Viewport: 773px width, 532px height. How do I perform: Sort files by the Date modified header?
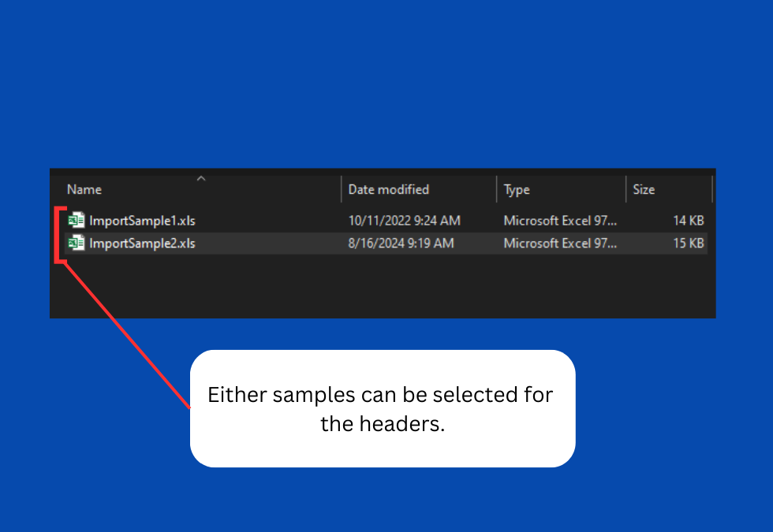pos(388,189)
